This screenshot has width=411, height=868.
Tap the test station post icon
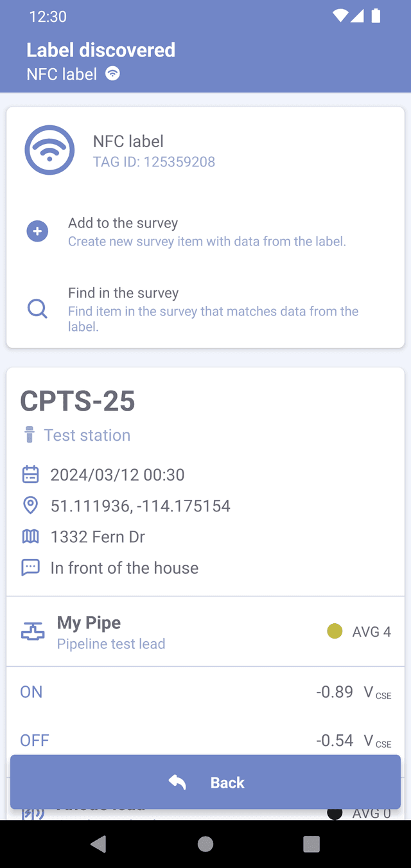[29, 435]
